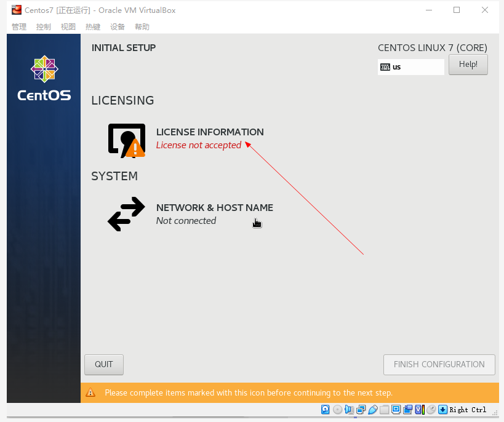This screenshot has height=422, width=504.
Task: Click the network adapters status icon
Action: [361, 410]
